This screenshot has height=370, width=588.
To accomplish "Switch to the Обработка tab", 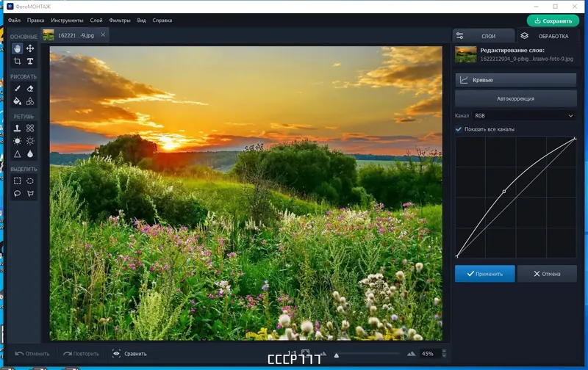I will coord(547,36).
